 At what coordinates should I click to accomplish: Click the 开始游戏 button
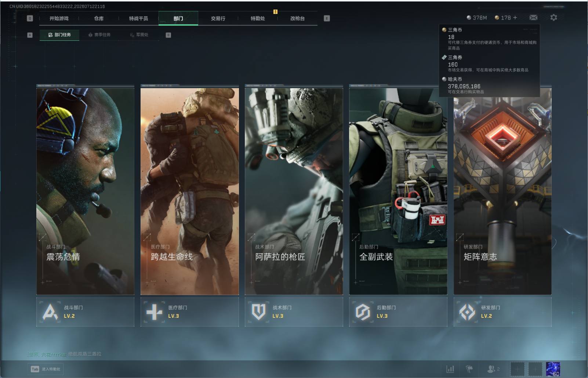click(59, 18)
